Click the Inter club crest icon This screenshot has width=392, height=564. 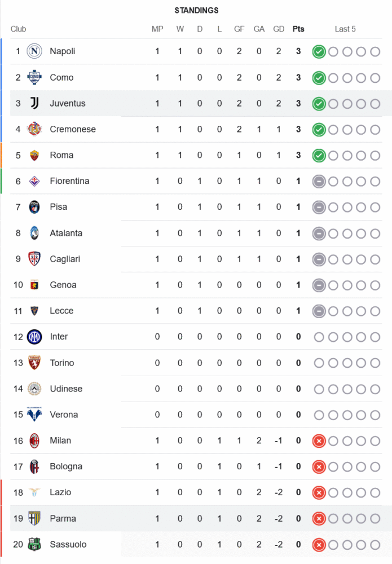coord(34,337)
